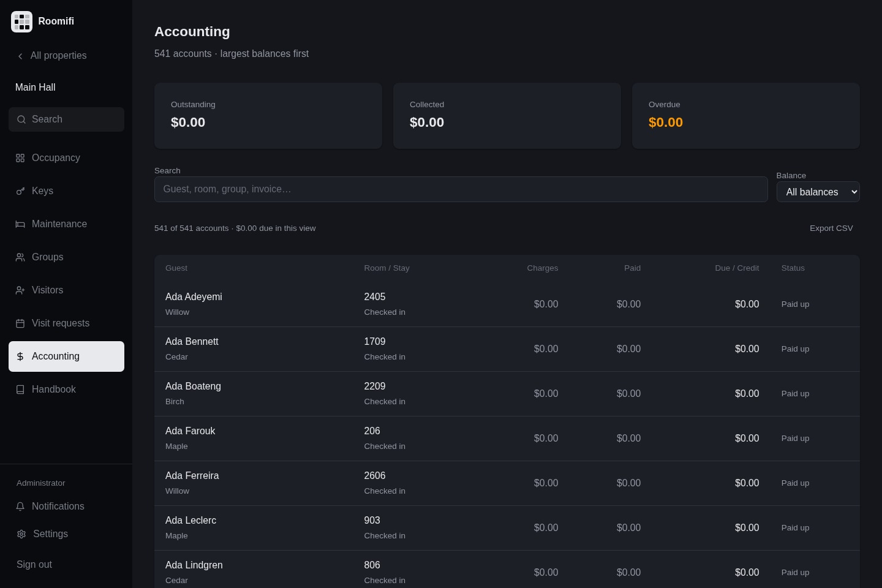Click room number 2606
882x588 pixels.
[374, 476]
